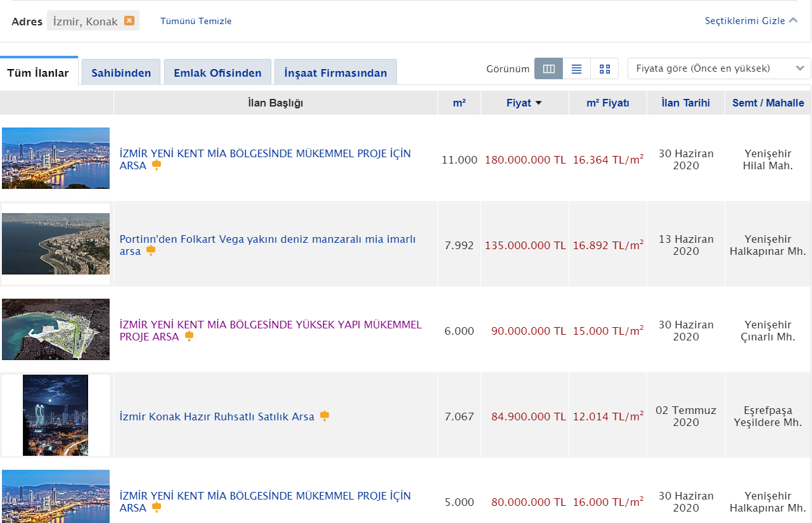Open the Portinn'den Folkart Vega listing title
The width and height of the screenshot is (812, 523).
point(267,239)
